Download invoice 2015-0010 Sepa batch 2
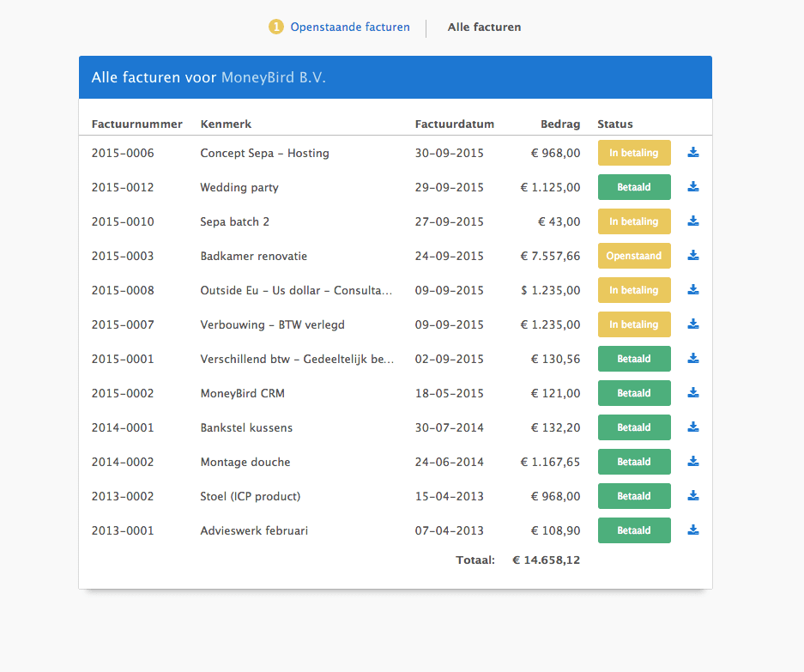The width and height of the screenshot is (804, 672). (x=693, y=221)
